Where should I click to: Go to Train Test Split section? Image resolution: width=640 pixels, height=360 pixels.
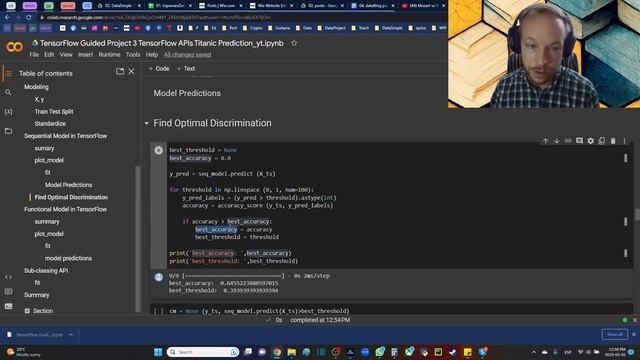(54, 111)
